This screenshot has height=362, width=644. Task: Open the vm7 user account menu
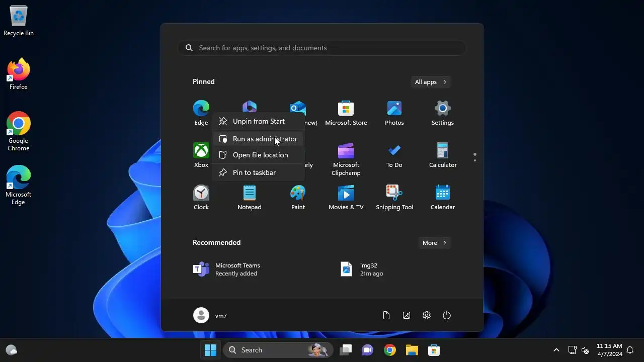pos(210,315)
